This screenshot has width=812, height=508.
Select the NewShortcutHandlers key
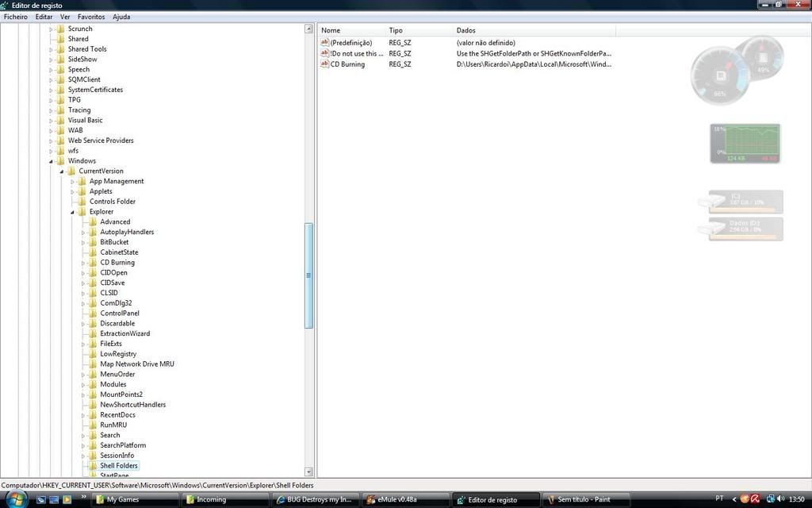132,405
